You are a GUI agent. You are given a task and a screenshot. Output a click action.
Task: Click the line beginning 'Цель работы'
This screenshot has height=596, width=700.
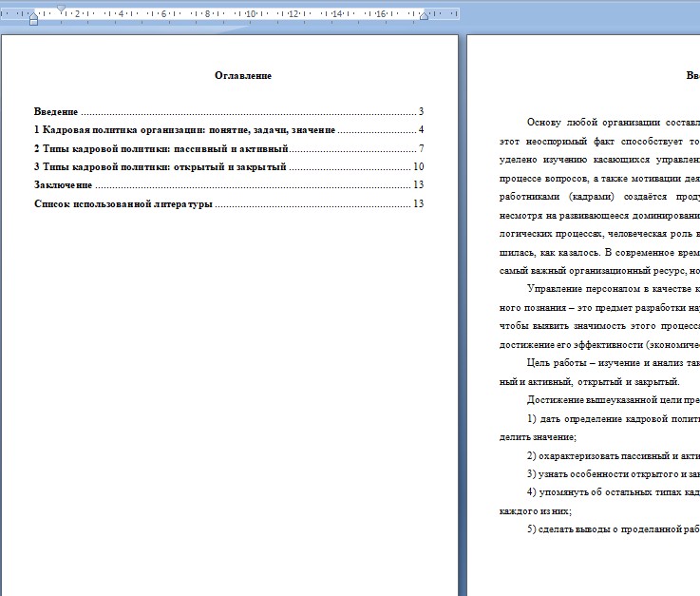tap(608, 362)
